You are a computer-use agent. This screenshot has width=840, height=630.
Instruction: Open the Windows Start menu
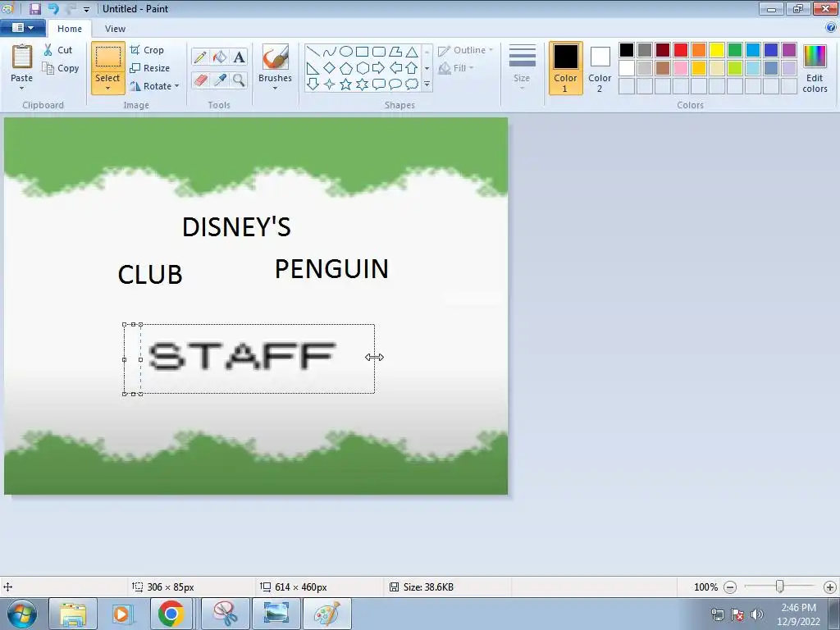coord(21,614)
